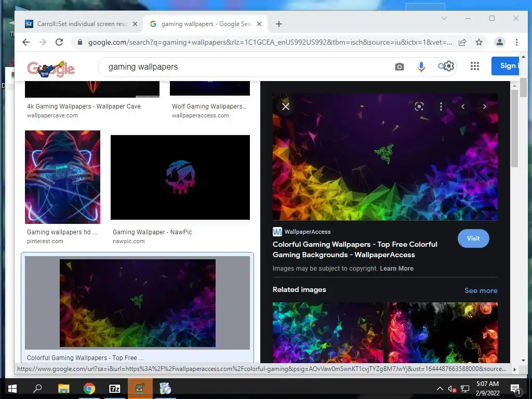This screenshot has height=399, width=532.
Task: Select Colorful Gaming Wallpapers result thumbnail
Action: tap(137, 303)
